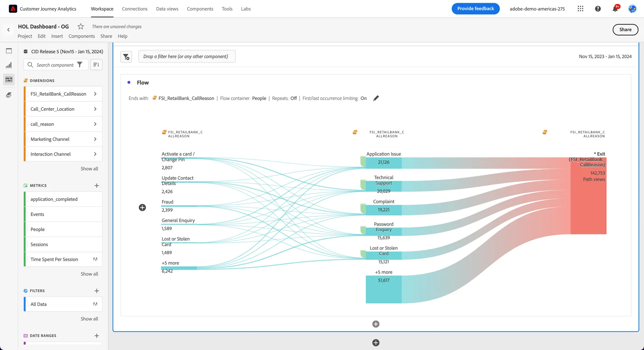Click the plus circle left of the flow
This screenshot has height=350, width=644.
click(x=142, y=207)
